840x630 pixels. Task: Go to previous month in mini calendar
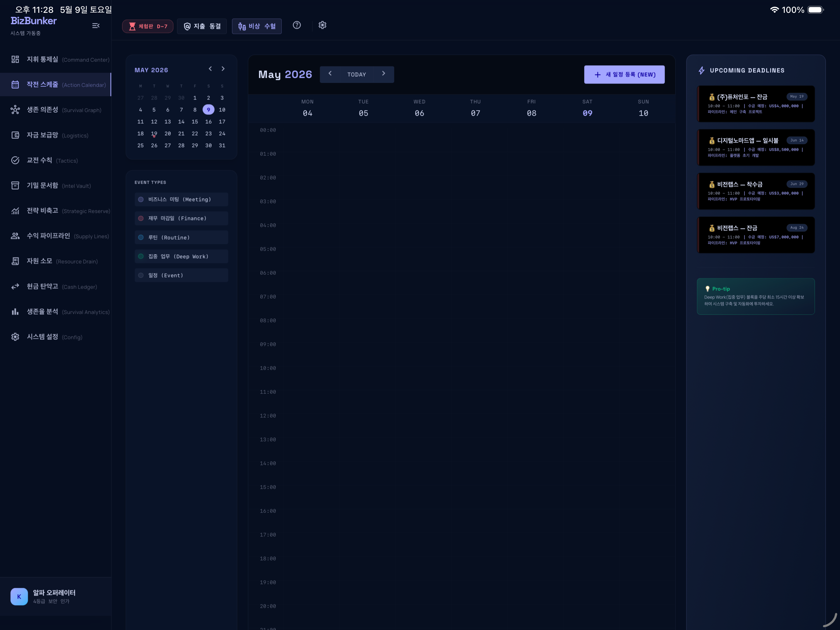(210, 69)
